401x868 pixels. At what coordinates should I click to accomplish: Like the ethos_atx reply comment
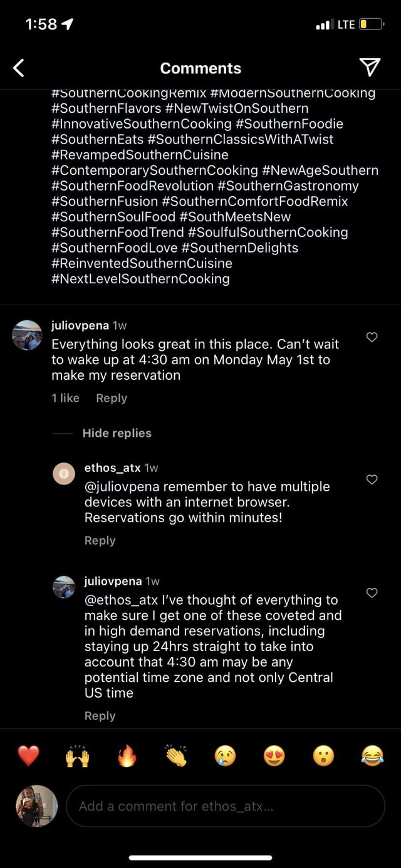372,479
